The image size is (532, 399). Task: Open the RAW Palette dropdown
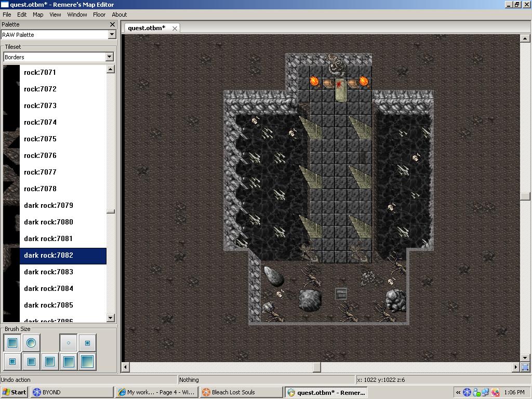112,35
